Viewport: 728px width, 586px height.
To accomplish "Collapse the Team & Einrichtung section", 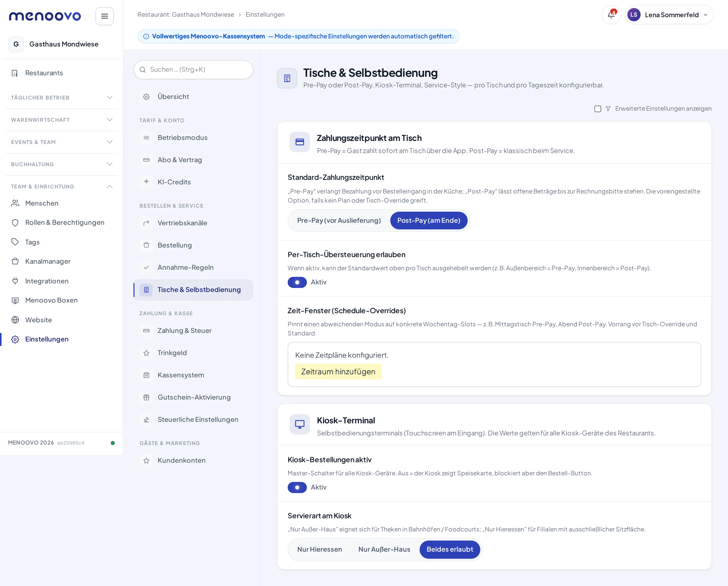I will pyautogui.click(x=61, y=187).
